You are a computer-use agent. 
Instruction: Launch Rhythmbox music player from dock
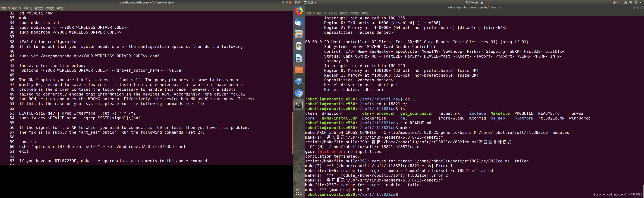pos(299,46)
